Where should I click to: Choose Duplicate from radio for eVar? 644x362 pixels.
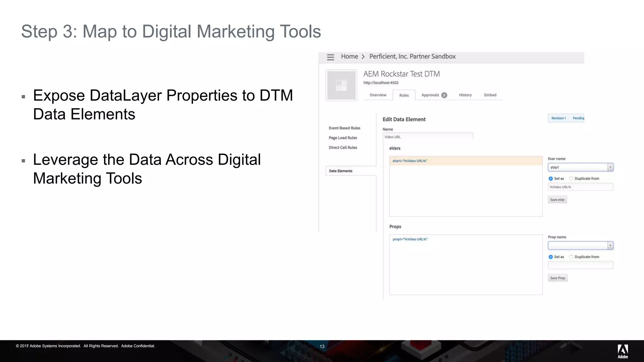click(571, 178)
